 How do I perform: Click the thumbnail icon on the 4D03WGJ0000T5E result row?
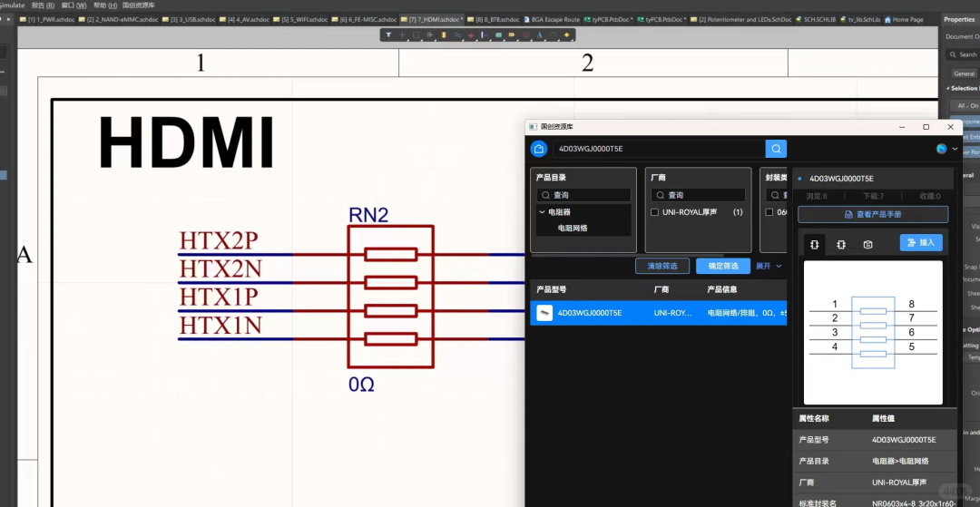pos(544,313)
